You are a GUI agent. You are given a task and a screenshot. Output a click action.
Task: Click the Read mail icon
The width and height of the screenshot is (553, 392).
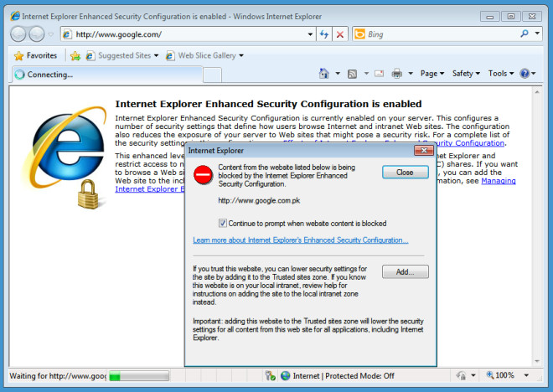[379, 74]
